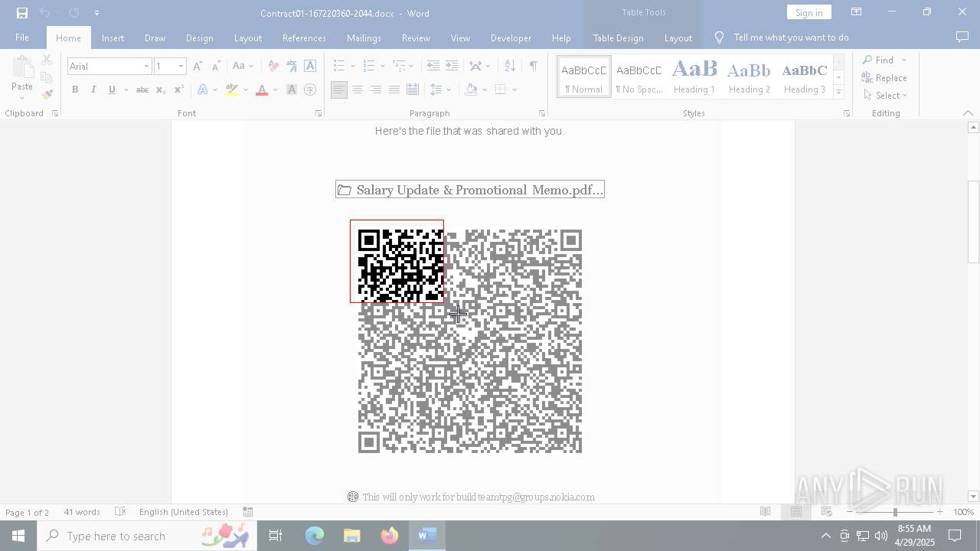Toggle character border

[310, 67]
